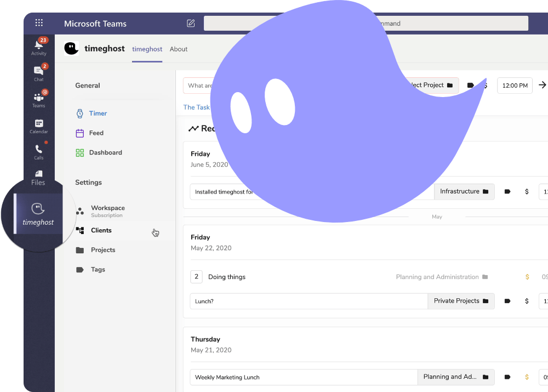548x392 pixels.
Task: Open the Clients settings
Action: pos(101,231)
